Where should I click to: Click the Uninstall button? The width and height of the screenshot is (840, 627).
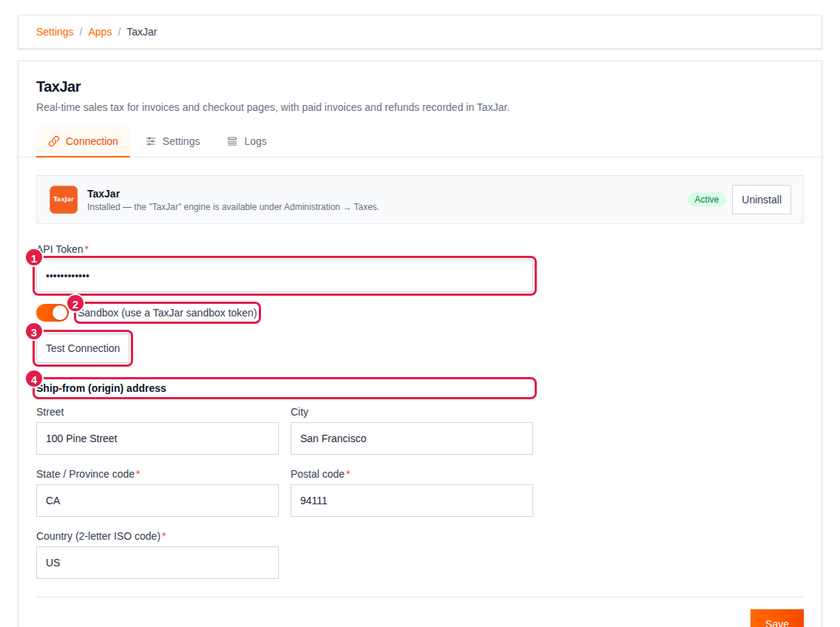pos(762,200)
